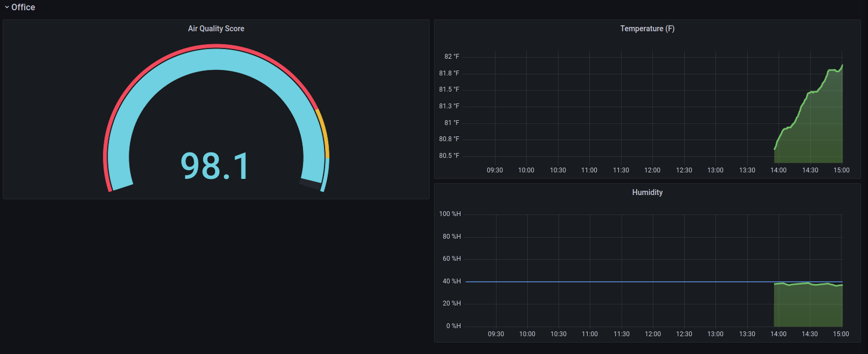Click 12:30 on the Temperature time axis
This screenshot has height=354, width=868.
click(x=684, y=170)
